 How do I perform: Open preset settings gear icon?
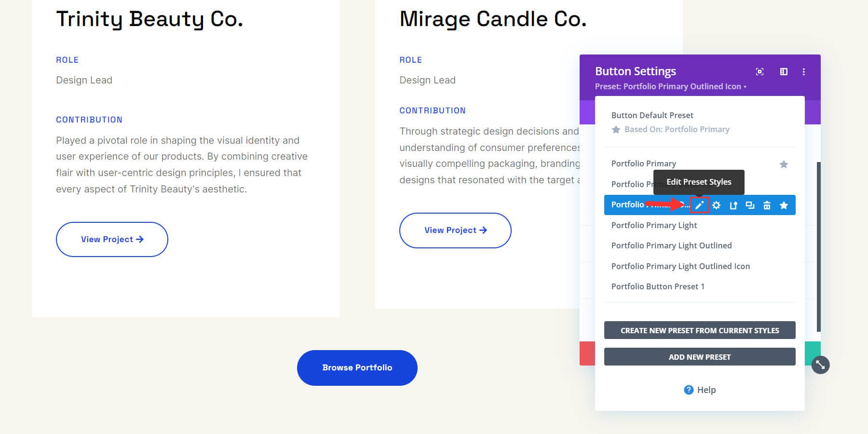(x=717, y=205)
